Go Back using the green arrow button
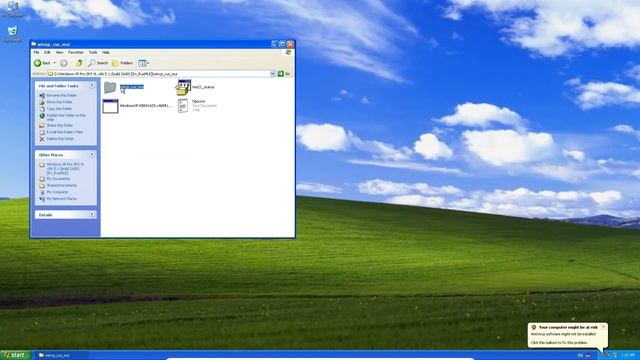This screenshot has height=360, width=640. [42, 63]
